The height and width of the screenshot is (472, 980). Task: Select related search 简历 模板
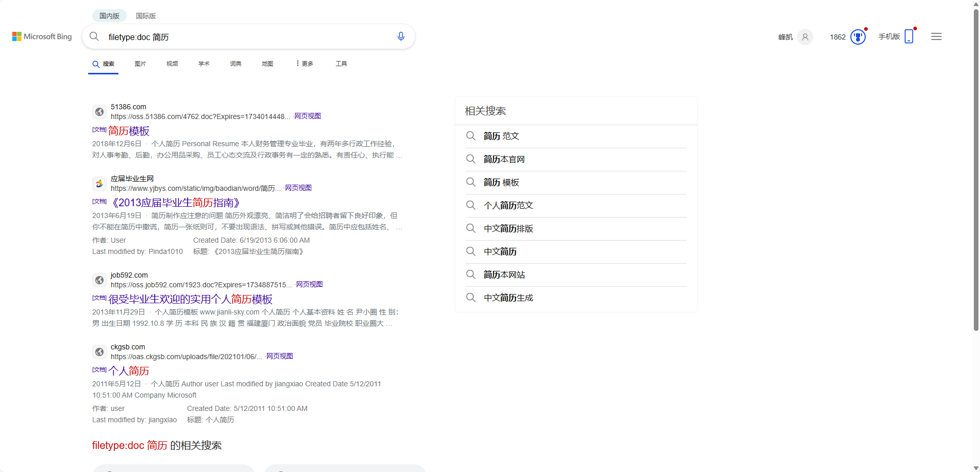501,182
